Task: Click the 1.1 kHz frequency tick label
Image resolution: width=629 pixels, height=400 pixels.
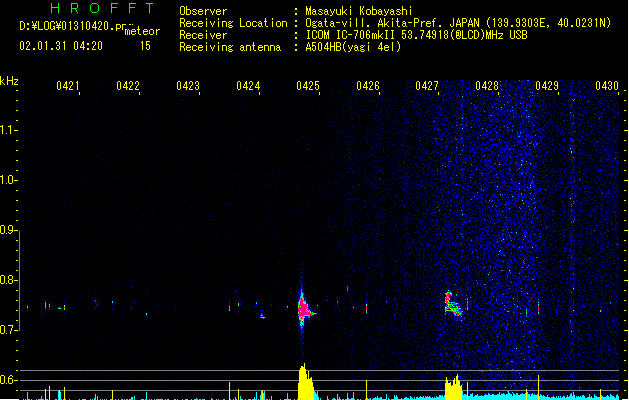Action: pos(8,130)
